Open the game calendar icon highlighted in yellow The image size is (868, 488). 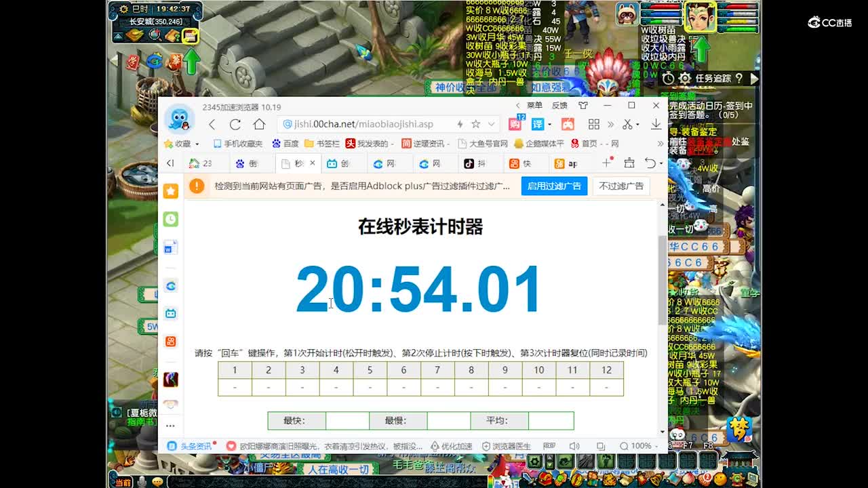coord(190,36)
